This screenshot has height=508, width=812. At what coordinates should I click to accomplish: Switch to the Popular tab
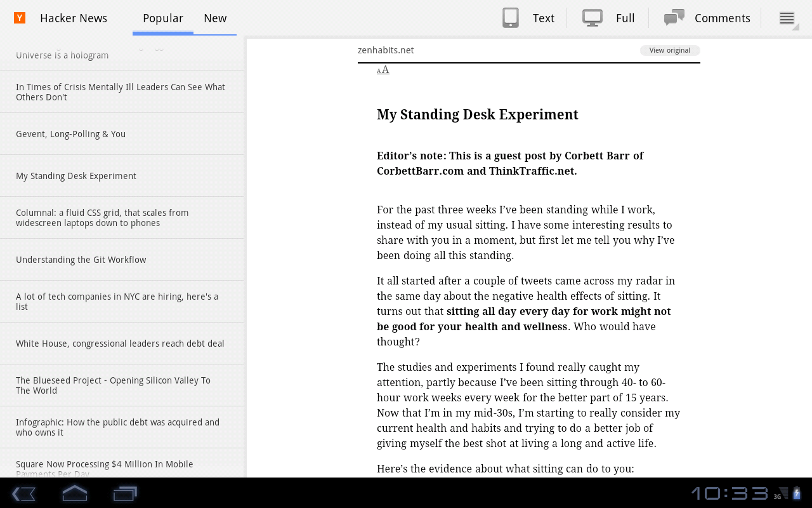(163, 18)
